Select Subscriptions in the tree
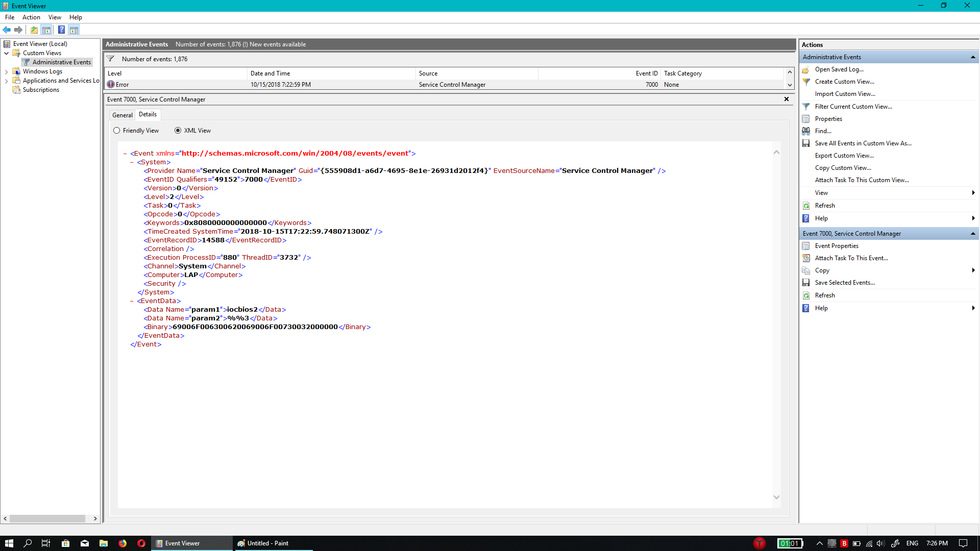Screen dimensions: 980x551 [41, 90]
